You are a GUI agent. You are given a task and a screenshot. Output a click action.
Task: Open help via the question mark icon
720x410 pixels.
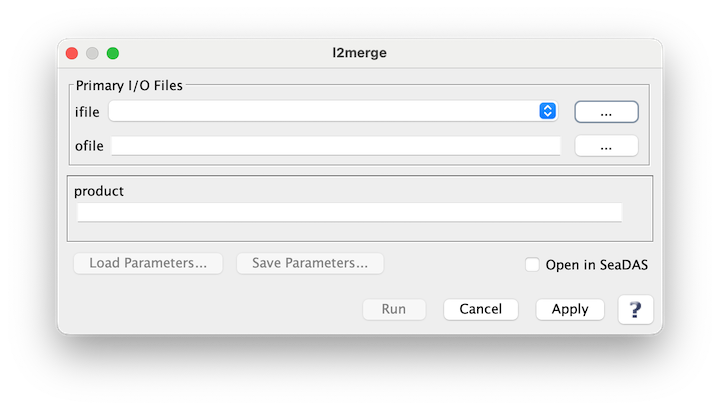pos(635,309)
